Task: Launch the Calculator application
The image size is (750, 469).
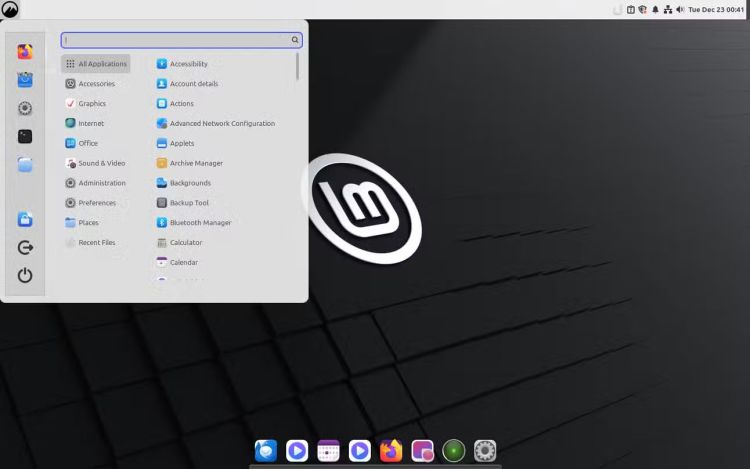Action: (x=185, y=243)
